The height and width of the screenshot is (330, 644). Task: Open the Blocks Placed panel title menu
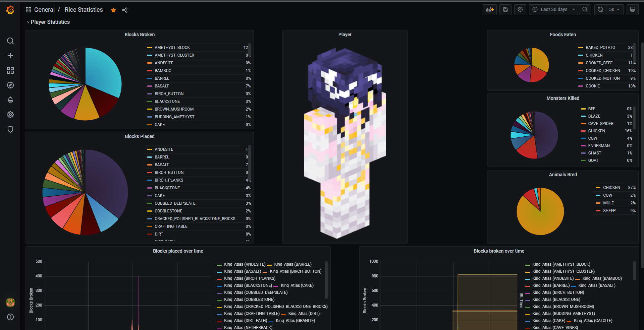(x=140, y=136)
